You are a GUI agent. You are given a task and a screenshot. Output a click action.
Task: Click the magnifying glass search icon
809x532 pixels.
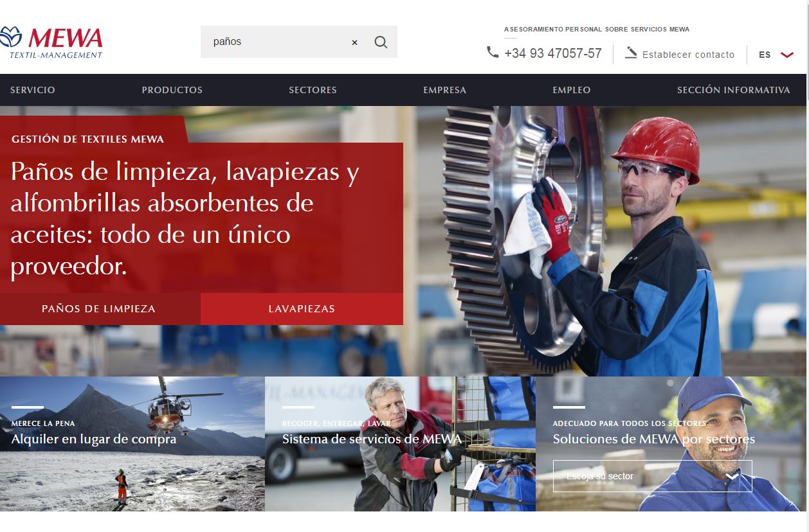[381, 42]
